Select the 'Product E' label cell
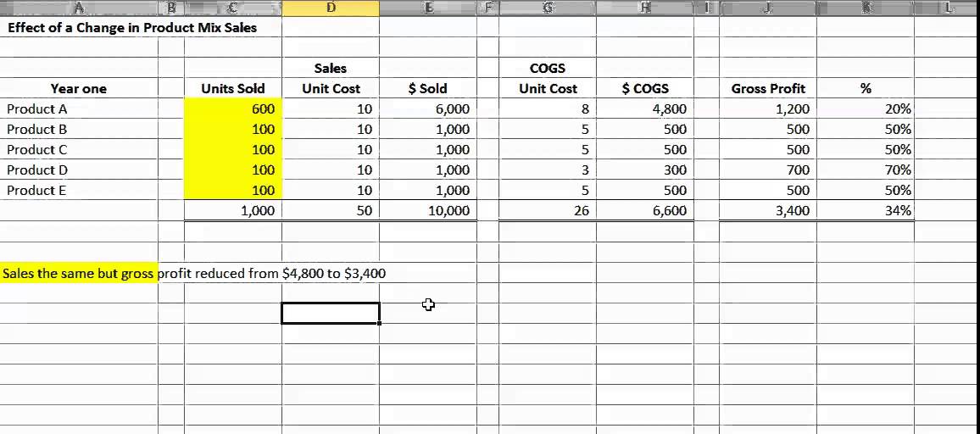This screenshot has width=980, height=434. tap(79, 190)
